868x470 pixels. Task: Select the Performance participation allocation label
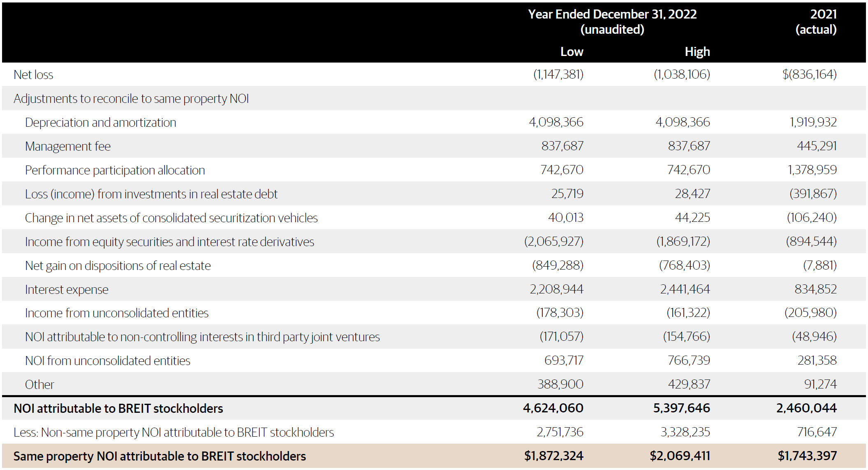tap(115, 170)
